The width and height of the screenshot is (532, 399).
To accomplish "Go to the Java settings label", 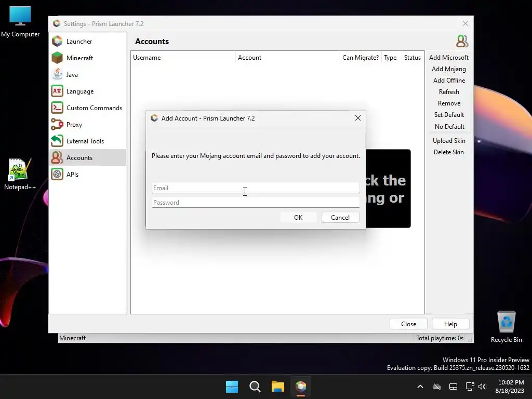I will click(72, 75).
